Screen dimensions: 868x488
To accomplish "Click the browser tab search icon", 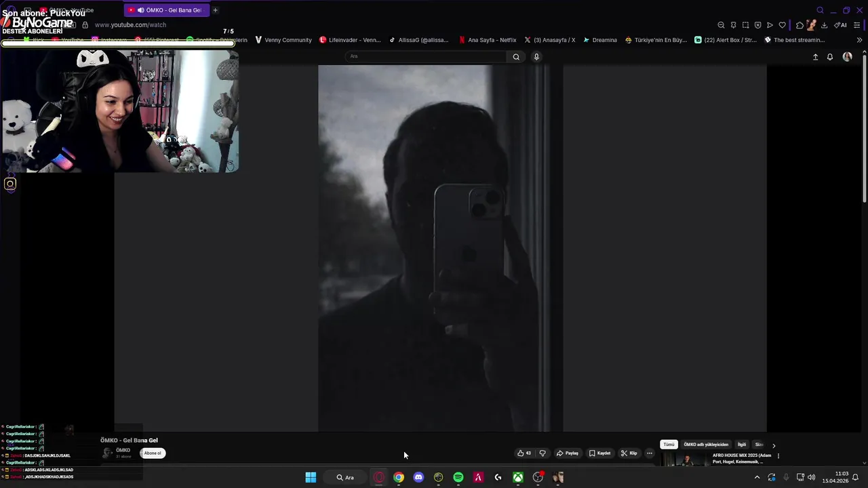I will [820, 10].
